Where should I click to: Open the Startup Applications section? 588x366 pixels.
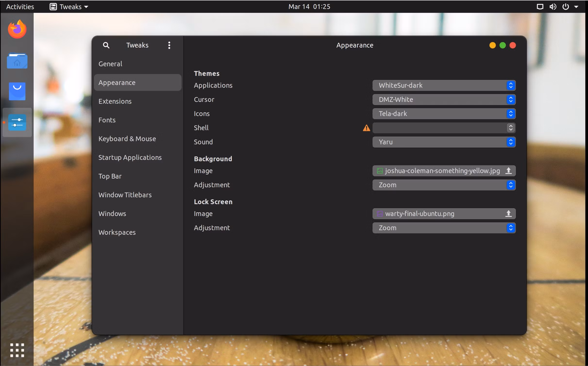138,157
